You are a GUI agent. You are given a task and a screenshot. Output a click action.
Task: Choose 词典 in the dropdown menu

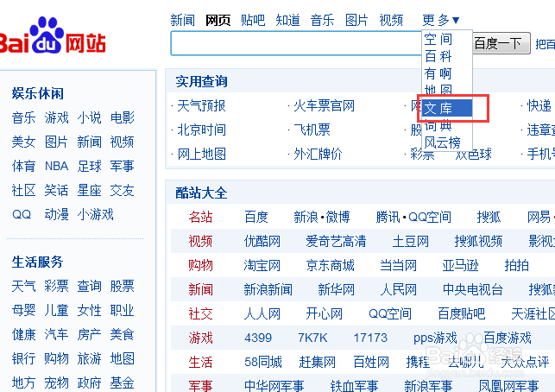[438, 125]
